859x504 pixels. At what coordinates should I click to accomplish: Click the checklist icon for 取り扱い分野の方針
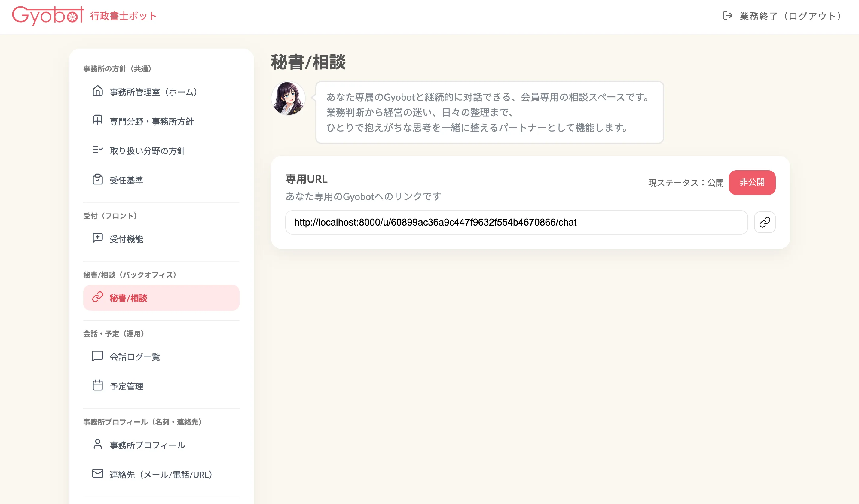click(x=97, y=150)
